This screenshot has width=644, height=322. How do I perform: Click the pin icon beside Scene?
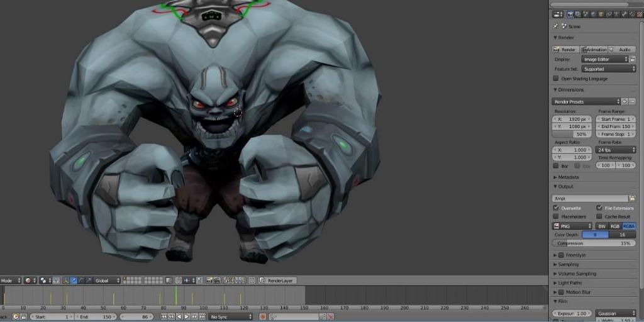[555, 26]
